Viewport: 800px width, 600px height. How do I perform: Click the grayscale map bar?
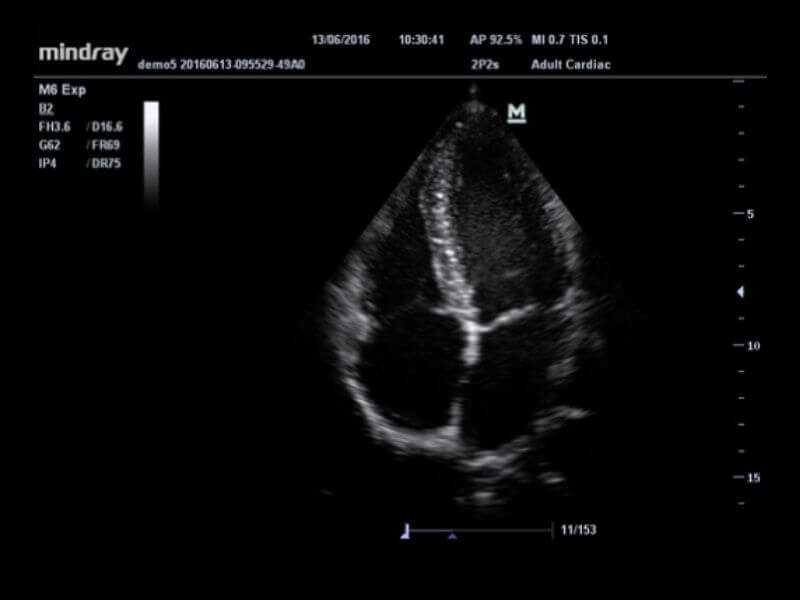coord(151,150)
